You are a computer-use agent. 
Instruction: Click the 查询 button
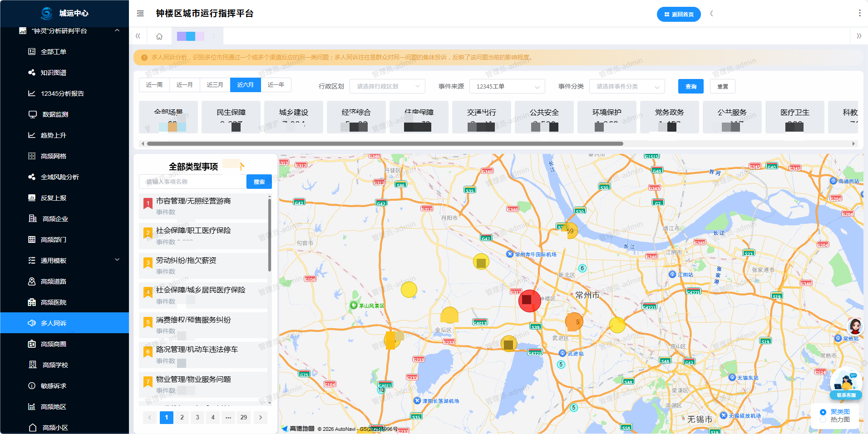click(690, 86)
